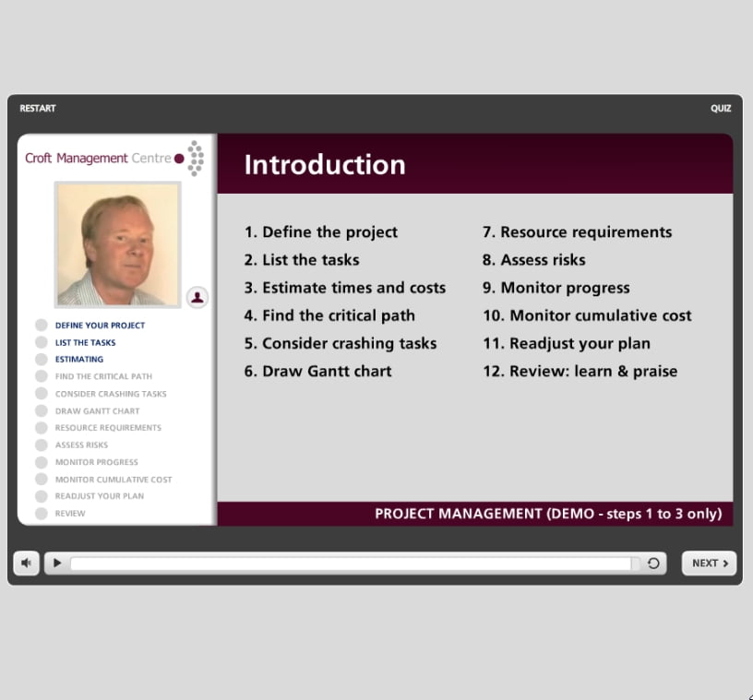Click the Review bullet circle
The width and height of the screenshot is (753, 700).
(x=42, y=513)
